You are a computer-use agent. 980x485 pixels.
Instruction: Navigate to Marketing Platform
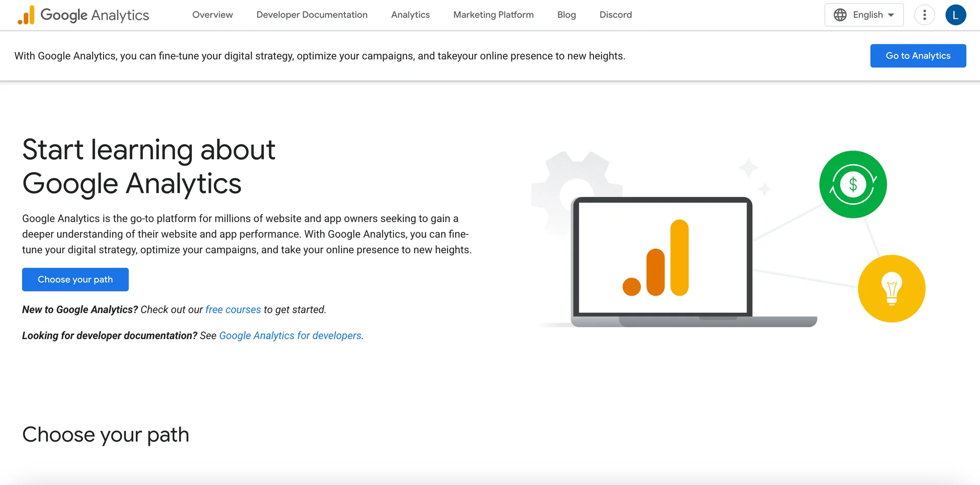pos(493,15)
